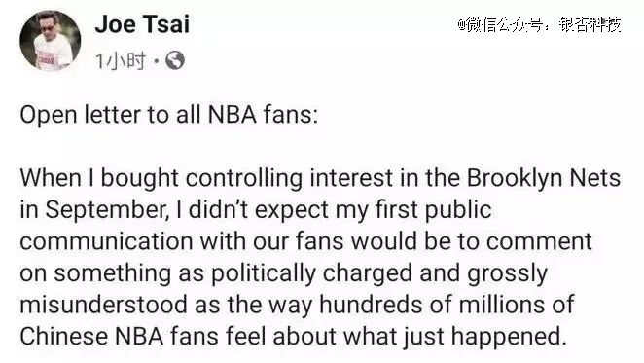Click the word 'grossly' in the post
Viewport: 644px width, 363px height.
point(507,273)
